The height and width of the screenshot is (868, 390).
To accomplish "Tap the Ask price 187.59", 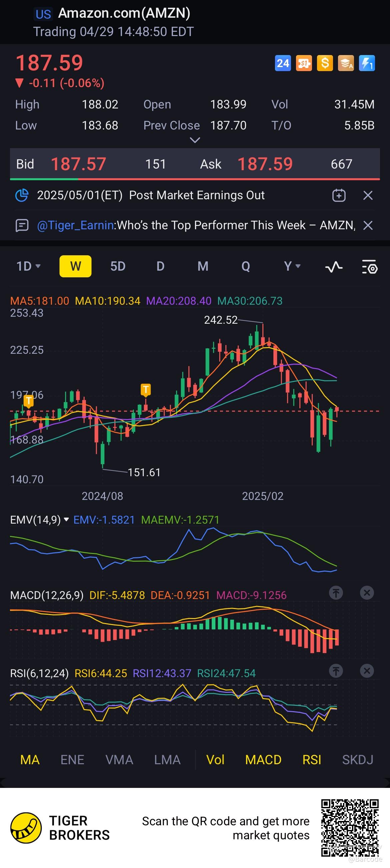I will [x=265, y=164].
